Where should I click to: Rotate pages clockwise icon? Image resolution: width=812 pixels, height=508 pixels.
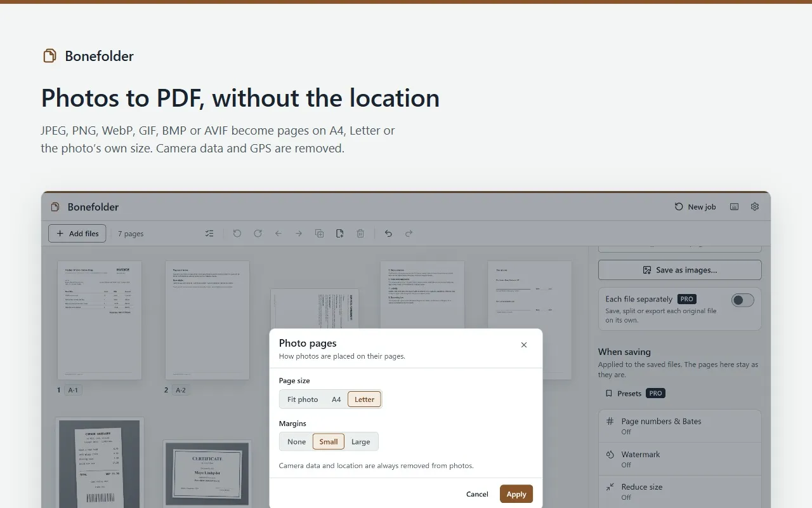tap(258, 234)
